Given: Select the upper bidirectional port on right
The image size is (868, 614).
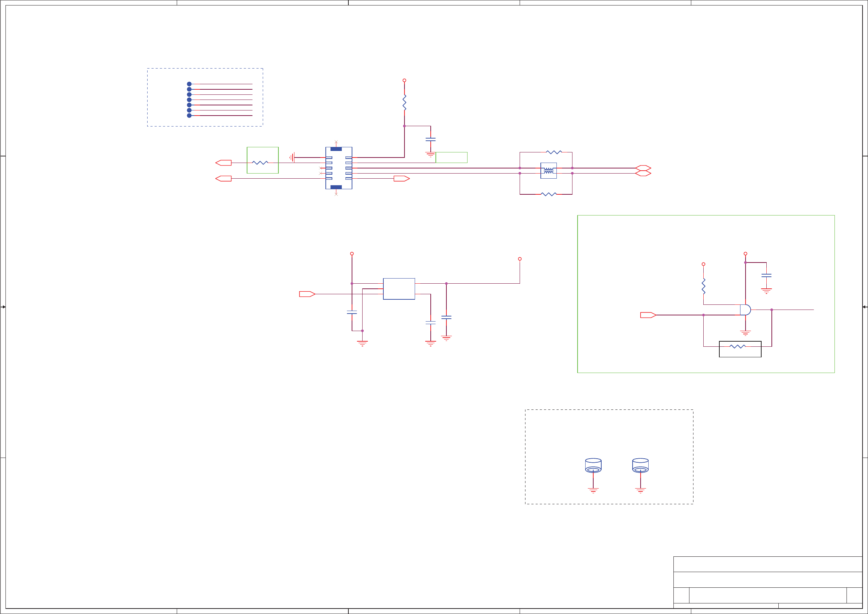Looking at the screenshot, I should [x=643, y=168].
